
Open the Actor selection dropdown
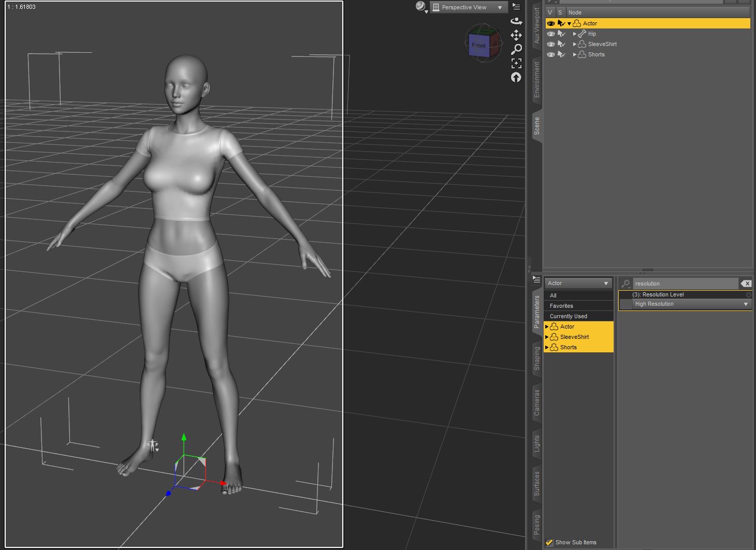click(578, 283)
